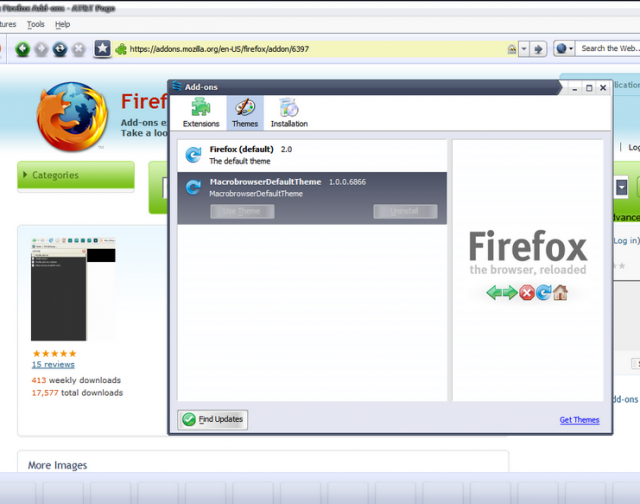The width and height of the screenshot is (640, 504).
Task: Click the Search the Web input field
Action: click(608, 49)
